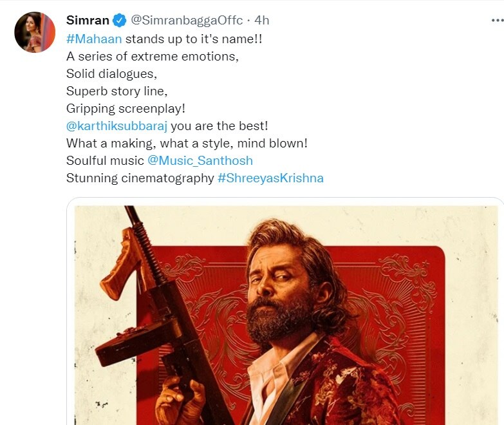This screenshot has width=504, height=425.
Task: Click the blue verified badge
Action: [x=120, y=21]
